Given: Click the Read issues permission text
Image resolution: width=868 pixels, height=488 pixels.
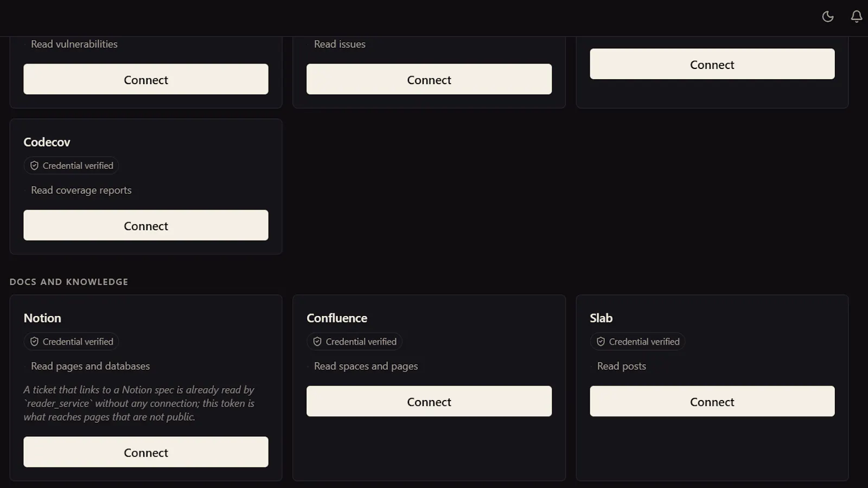Looking at the screenshot, I should 340,44.
